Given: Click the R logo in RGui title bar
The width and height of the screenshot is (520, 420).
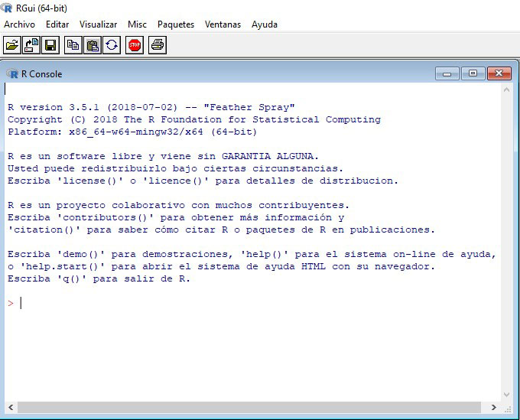Looking at the screenshot, I should point(7,8).
